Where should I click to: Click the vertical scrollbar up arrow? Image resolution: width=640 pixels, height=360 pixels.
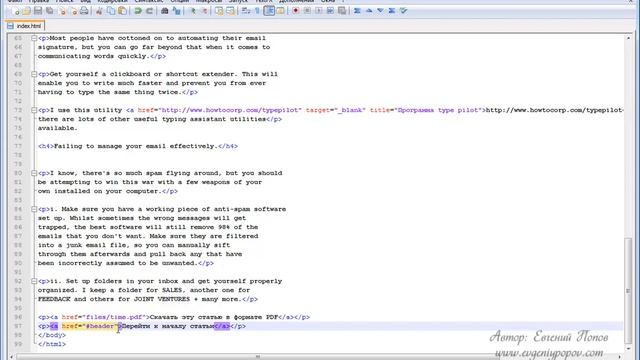click(x=628, y=38)
